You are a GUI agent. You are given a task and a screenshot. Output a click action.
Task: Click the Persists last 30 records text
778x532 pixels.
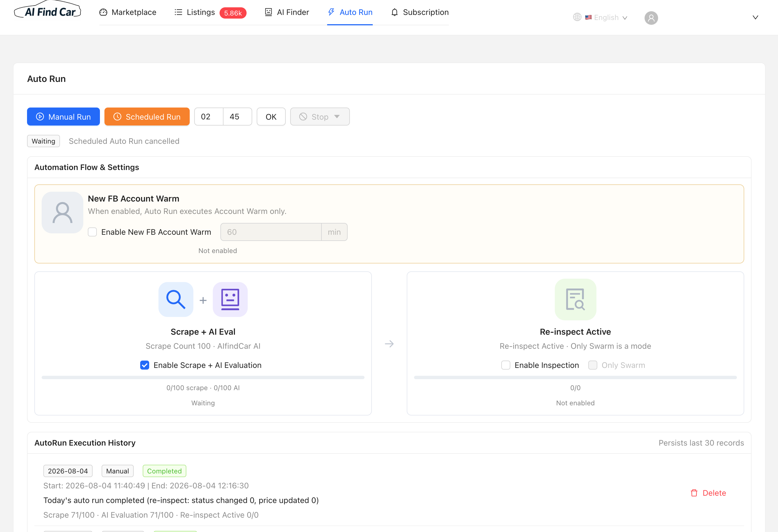coord(701,442)
